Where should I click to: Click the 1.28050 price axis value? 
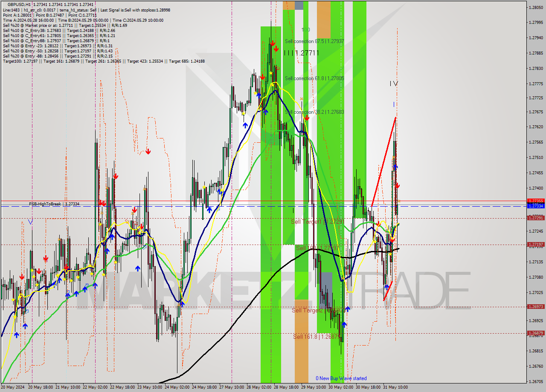(536, 8)
